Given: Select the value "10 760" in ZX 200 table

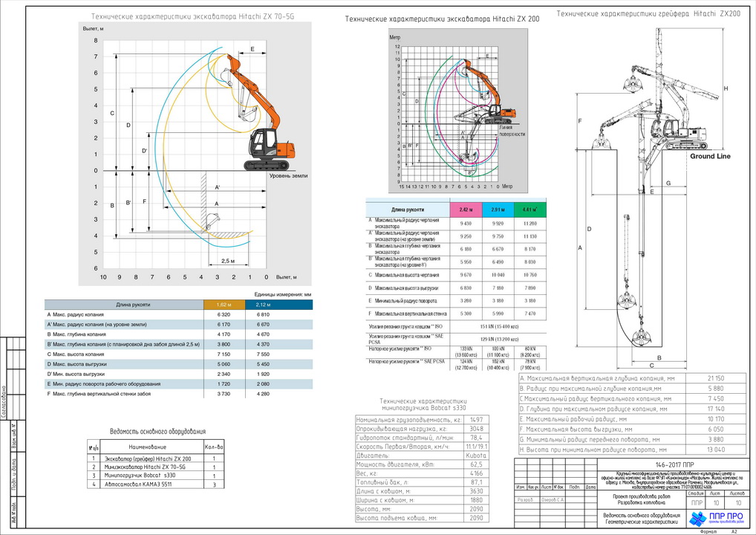Looking at the screenshot, I should point(530,275).
